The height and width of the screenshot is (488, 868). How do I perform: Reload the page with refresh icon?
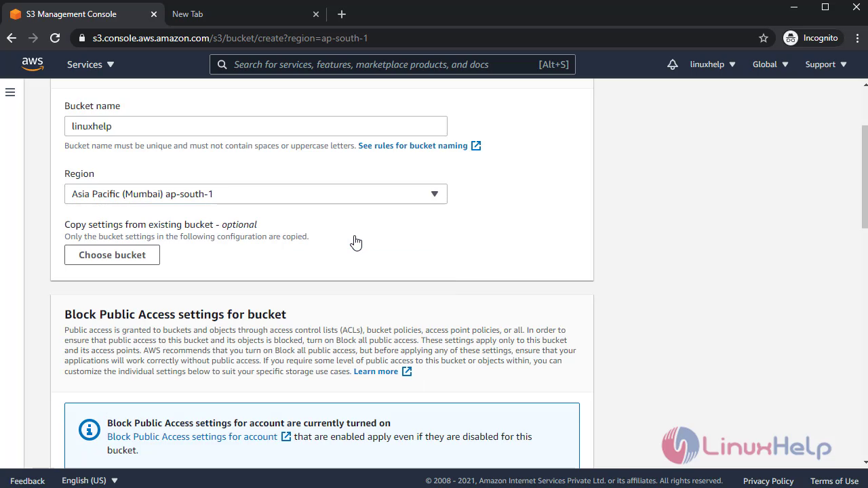click(x=55, y=38)
